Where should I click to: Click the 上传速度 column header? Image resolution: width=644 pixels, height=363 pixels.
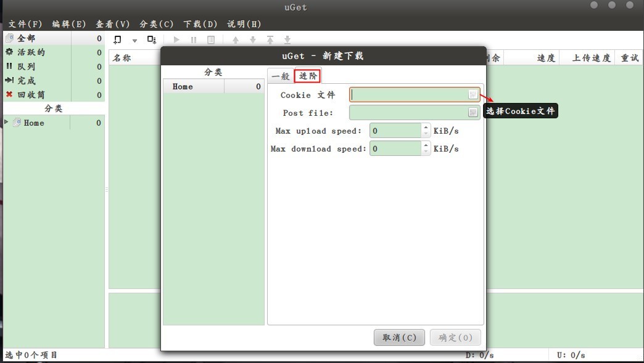click(x=592, y=59)
